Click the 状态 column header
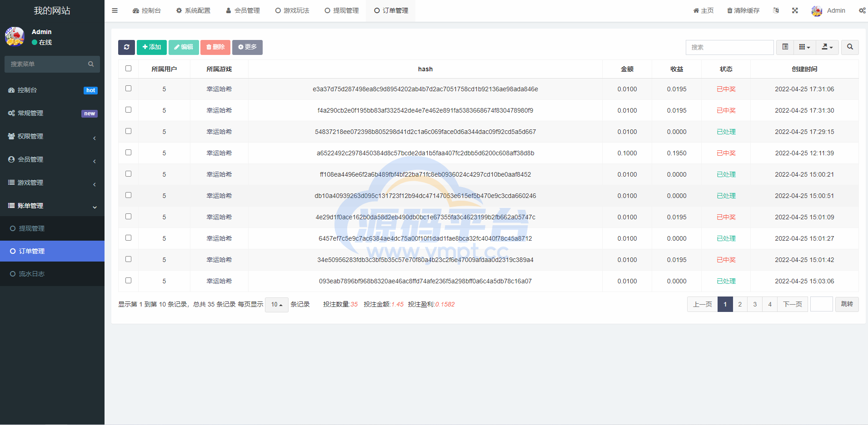Viewport: 868px width, 425px height. (726, 69)
